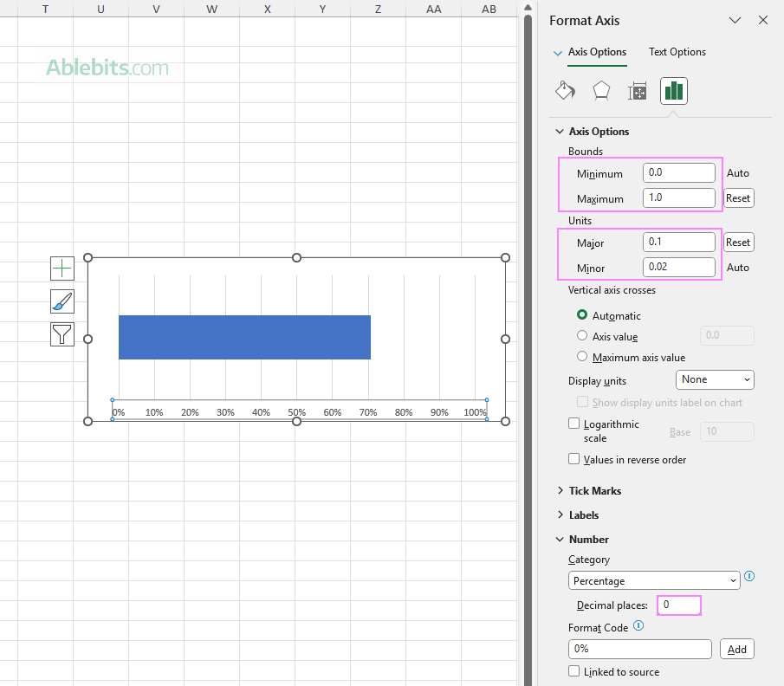
Task: Open Chart Styles brush icon
Action: 62,301
